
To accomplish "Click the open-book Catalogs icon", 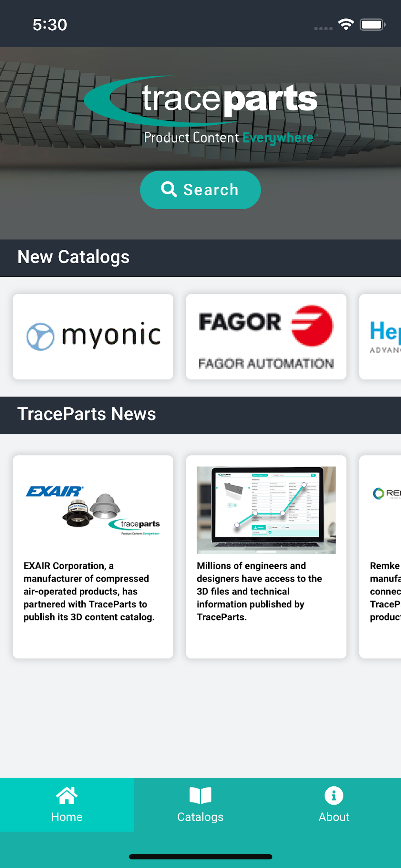I will click(200, 796).
